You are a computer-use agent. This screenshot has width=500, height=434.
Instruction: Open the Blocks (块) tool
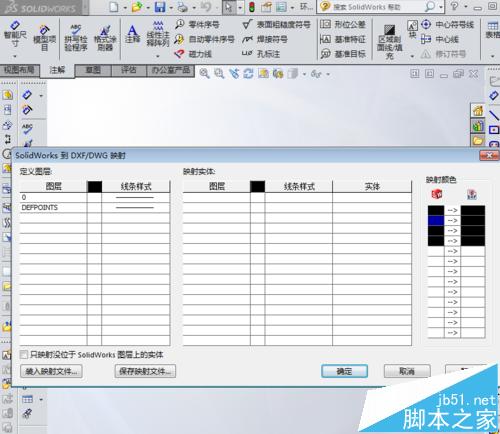412,29
